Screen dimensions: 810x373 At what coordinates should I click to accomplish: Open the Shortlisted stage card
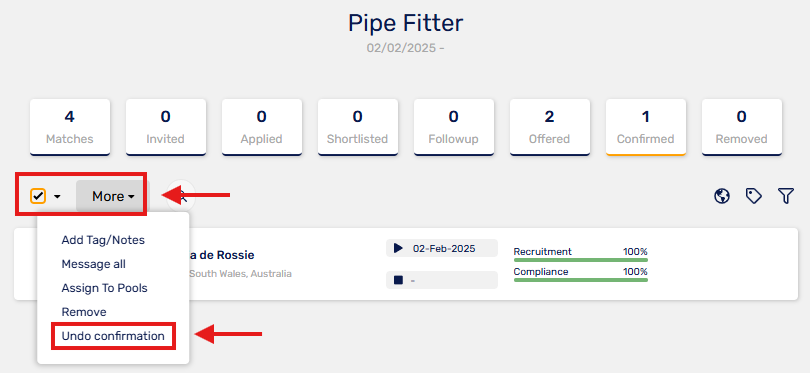[x=357, y=127]
